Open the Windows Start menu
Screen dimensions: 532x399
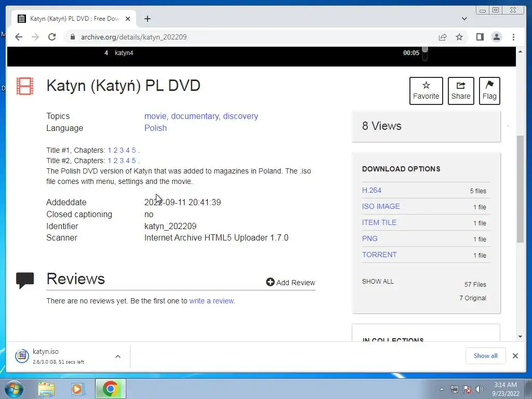(x=14, y=389)
